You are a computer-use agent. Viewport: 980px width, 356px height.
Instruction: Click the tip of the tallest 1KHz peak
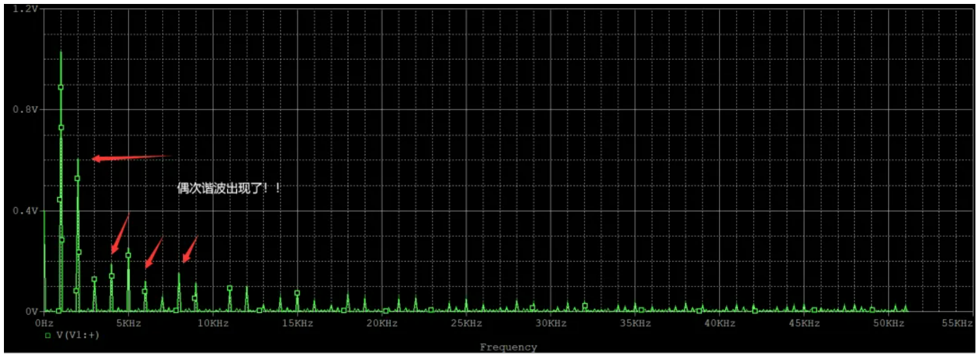(x=61, y=52)
